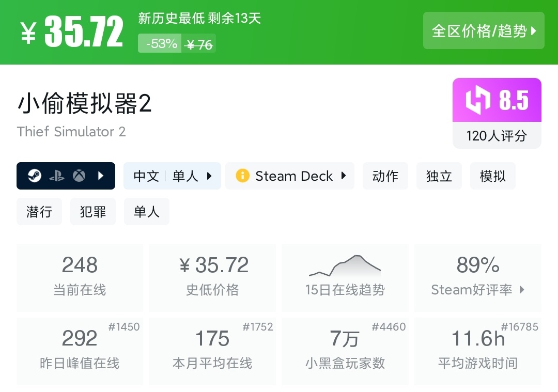The width and height of the screenshot is (558, 392).
Task: Open the 15-day online trend chart
Action: tap(345, 278)
